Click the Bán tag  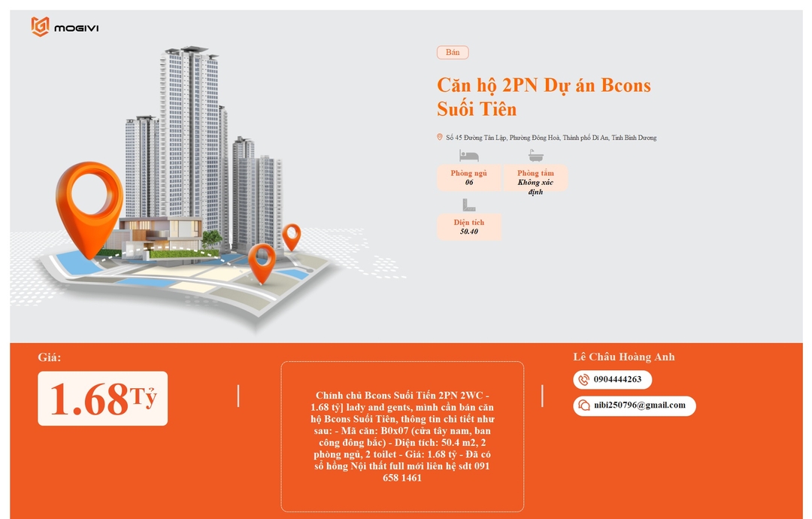tap(453, 53)
